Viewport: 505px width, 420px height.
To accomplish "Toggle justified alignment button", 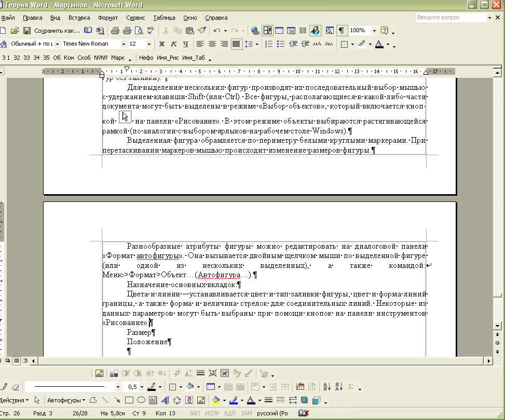I will click(x=236, y=44).
